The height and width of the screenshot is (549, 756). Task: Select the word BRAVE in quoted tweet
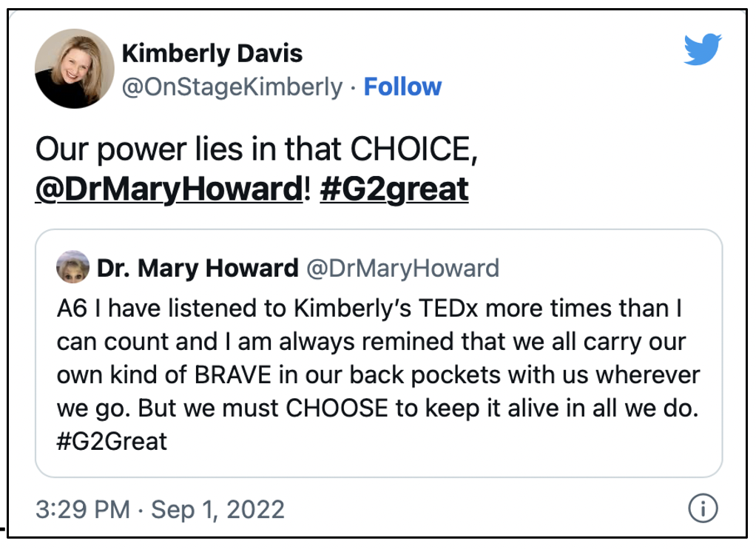(x=233, y=375)
